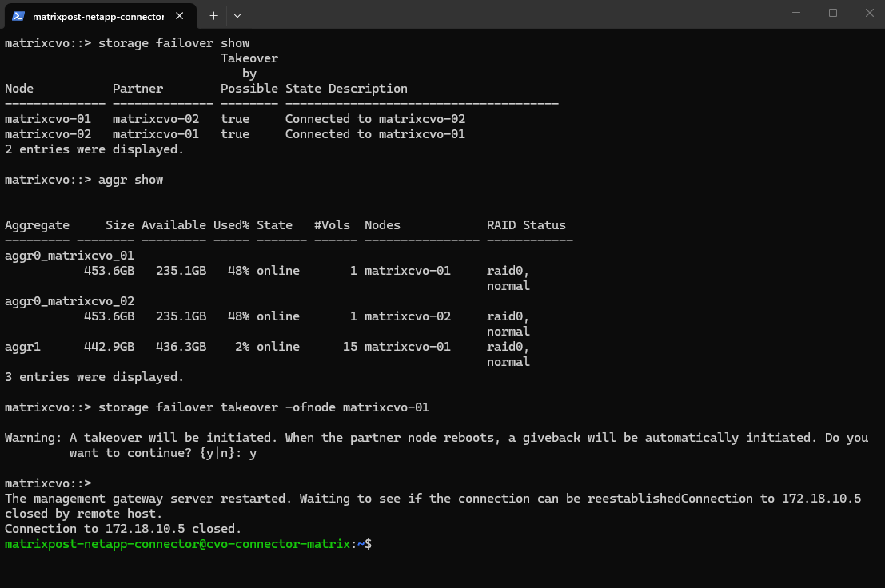Select the matrixpost-netapp-connector tab
The height and width of the screenshot is (588, 885).
[98, 15]
